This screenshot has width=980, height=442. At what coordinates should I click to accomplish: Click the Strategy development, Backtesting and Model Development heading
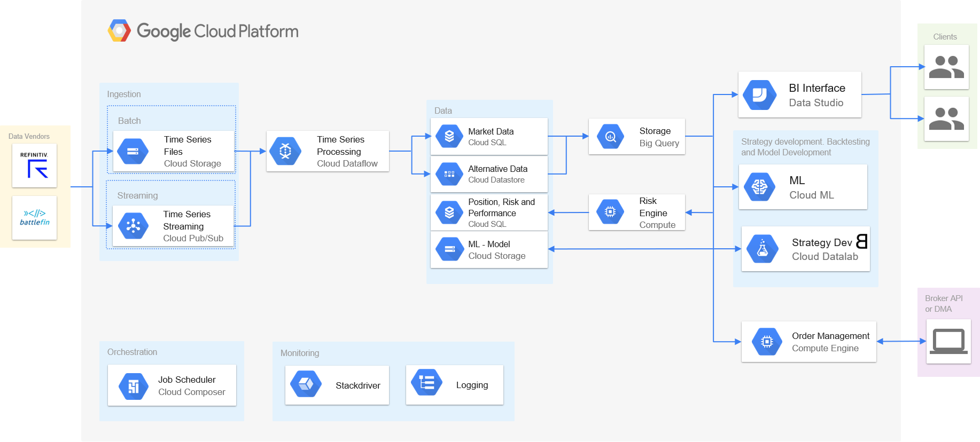pyautogui.click(x=805, y=147)
